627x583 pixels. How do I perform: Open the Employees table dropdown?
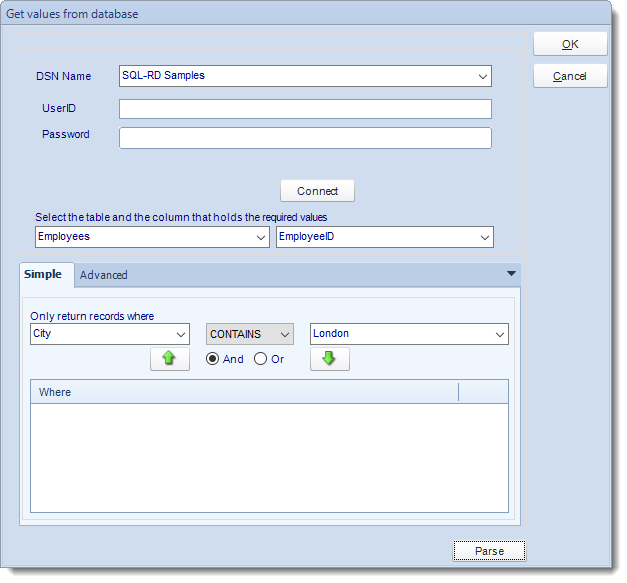pos(260,237)
